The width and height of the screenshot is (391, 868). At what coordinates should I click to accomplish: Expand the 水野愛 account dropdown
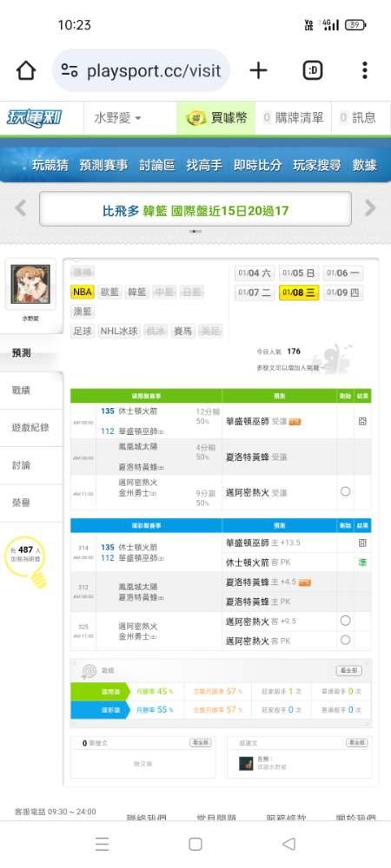(x=117, y=118)
